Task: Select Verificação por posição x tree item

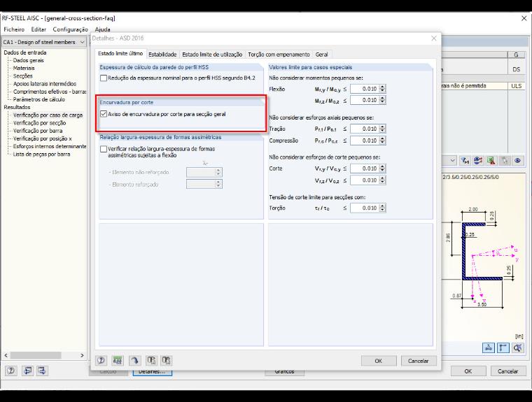Action: [x=43, y=138]
